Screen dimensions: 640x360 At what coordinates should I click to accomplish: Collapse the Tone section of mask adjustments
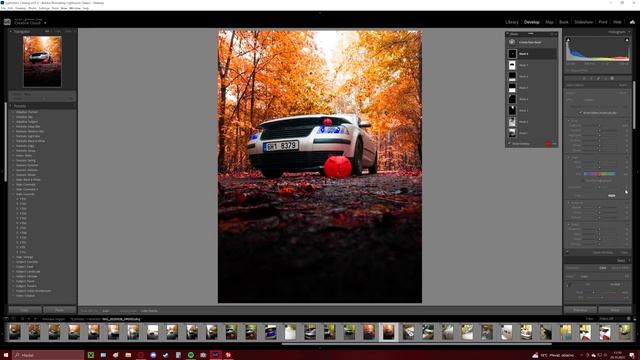[x=569, y=121]
